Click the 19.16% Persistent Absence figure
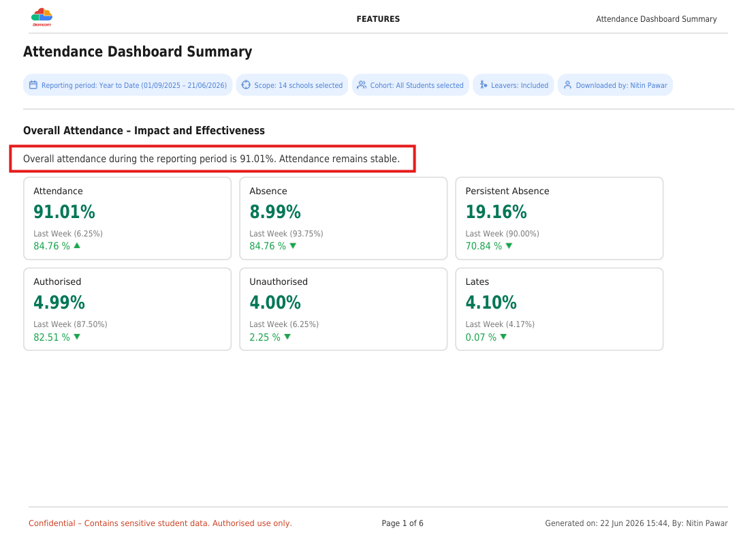This screenshot has height=539, width=756. click(496, 212)
